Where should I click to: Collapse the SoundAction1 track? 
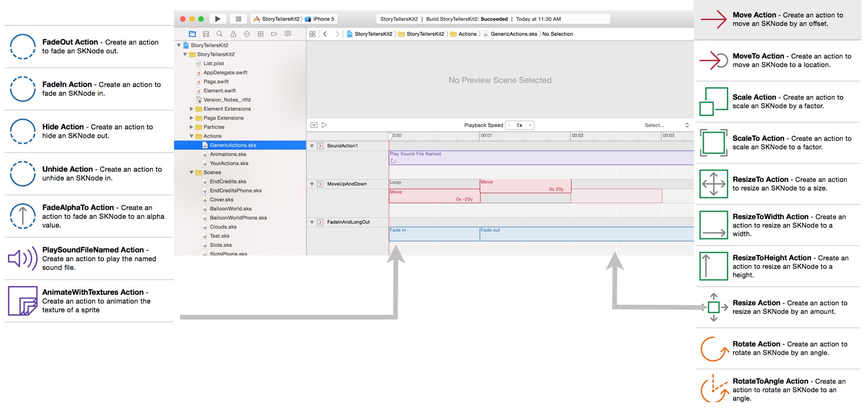312,146
